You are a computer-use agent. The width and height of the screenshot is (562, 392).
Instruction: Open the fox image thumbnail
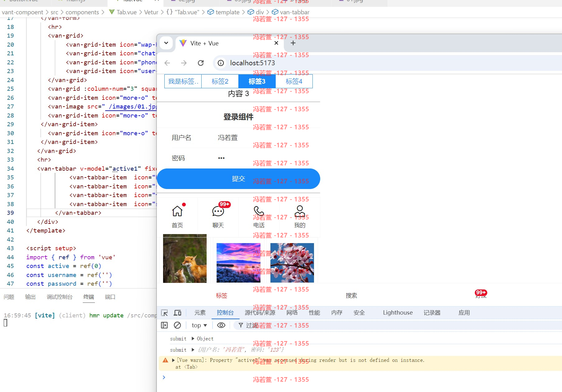point(185,259)
